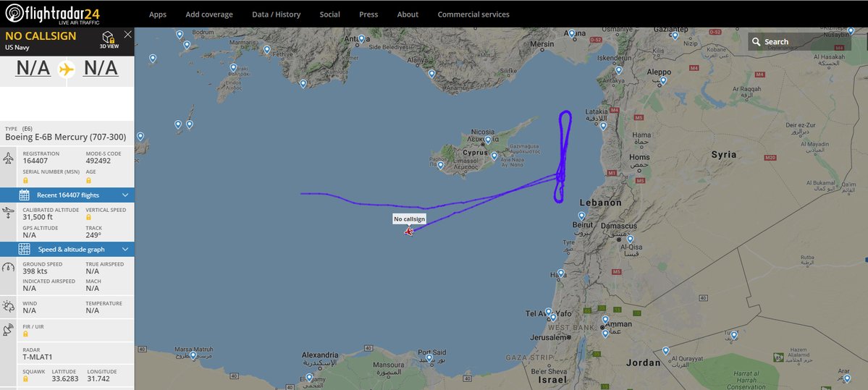This screenshot has height=390, width=868.
Task: Open the Apps menu
Action: point(158,14)
